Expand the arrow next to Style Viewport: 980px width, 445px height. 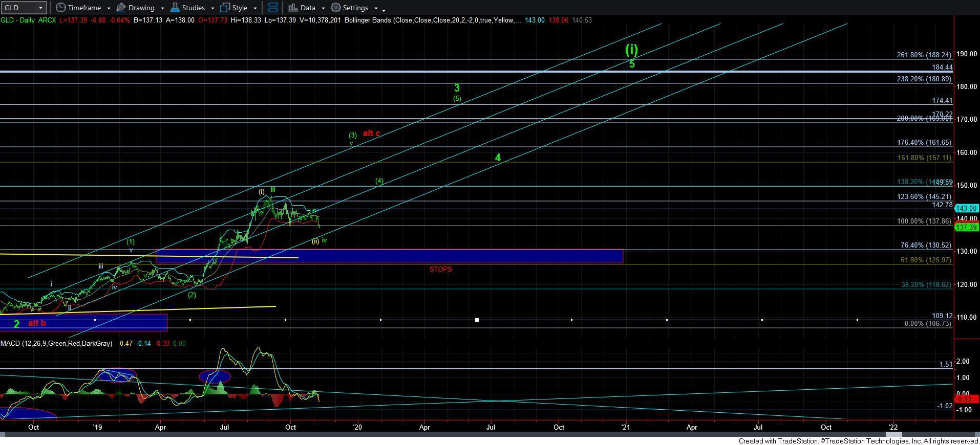255,8
